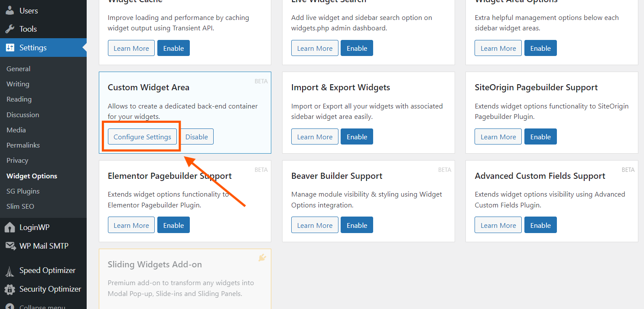Click Learn More for Widget Cache

pyautogui.click(x=131, y=48)
